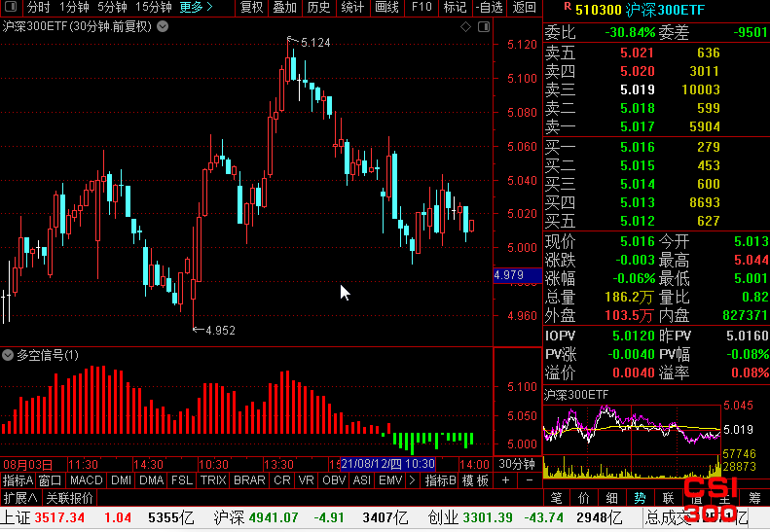The height and width of the screenshot is (532, 770).
Task: Click the IOPV 5.0120 value
Action: point(634,336)
